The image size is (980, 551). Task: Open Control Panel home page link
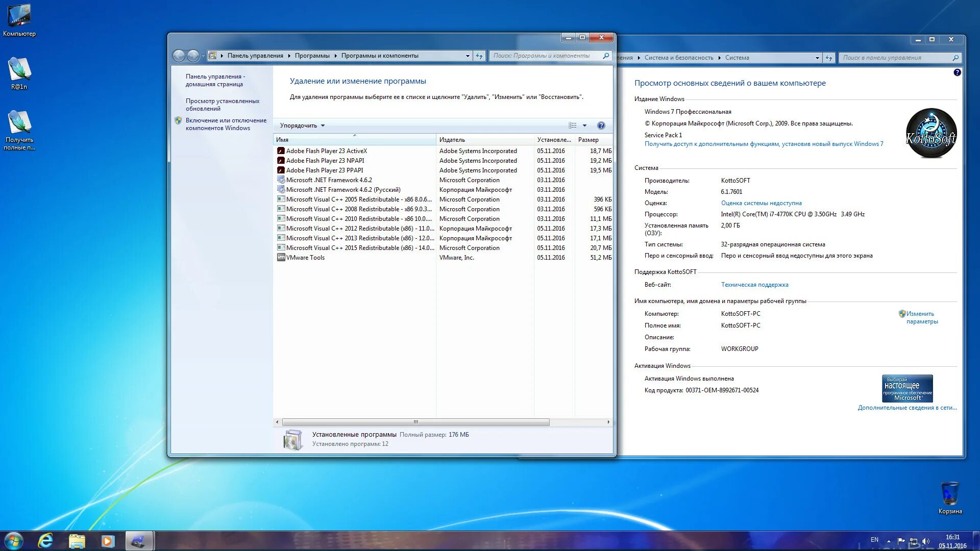pyautogui.click(x=215, y=80)
